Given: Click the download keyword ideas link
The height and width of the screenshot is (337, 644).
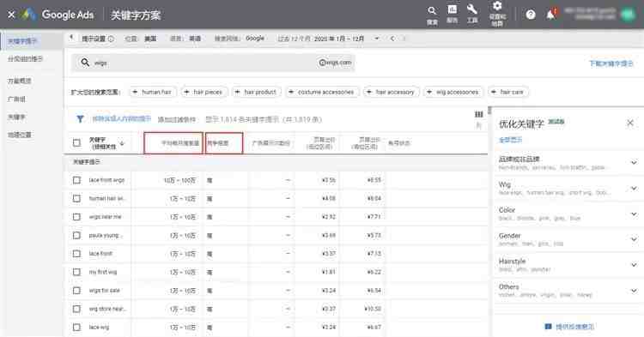Looking at the screenshot, I should 611,63.
